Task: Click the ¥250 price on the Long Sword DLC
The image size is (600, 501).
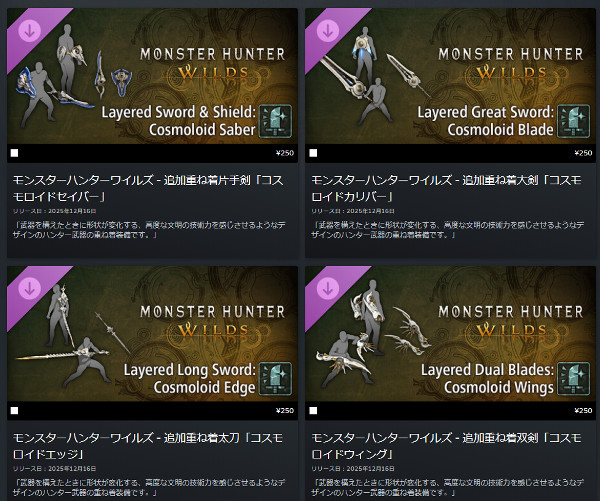Action: (x=285, y=411)
